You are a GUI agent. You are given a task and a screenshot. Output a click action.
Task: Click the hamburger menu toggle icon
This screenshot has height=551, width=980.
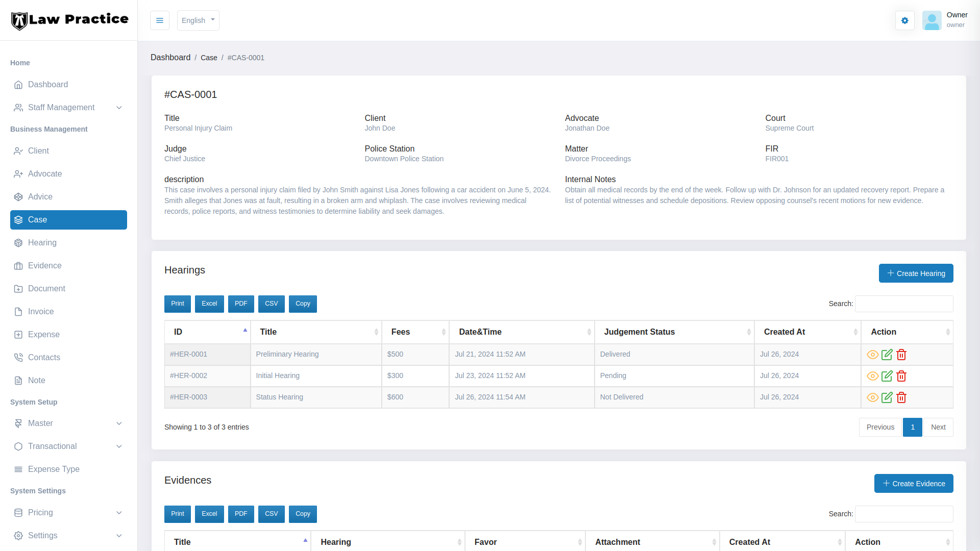click(160, 20)
